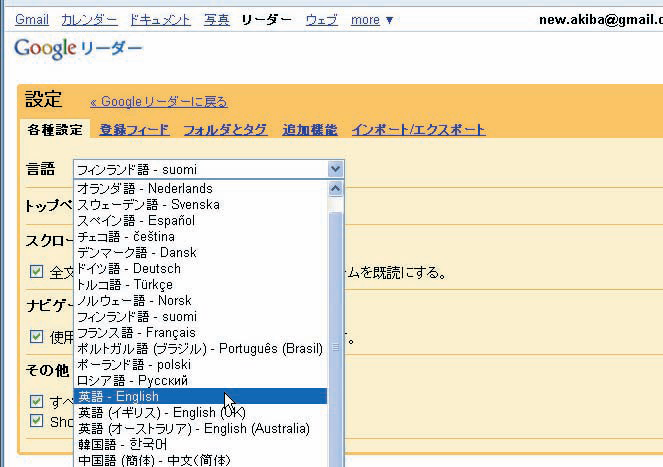Screen dimensions: 663x467
Task: Click the Google リーダー logo
Action: click(78, 48)
